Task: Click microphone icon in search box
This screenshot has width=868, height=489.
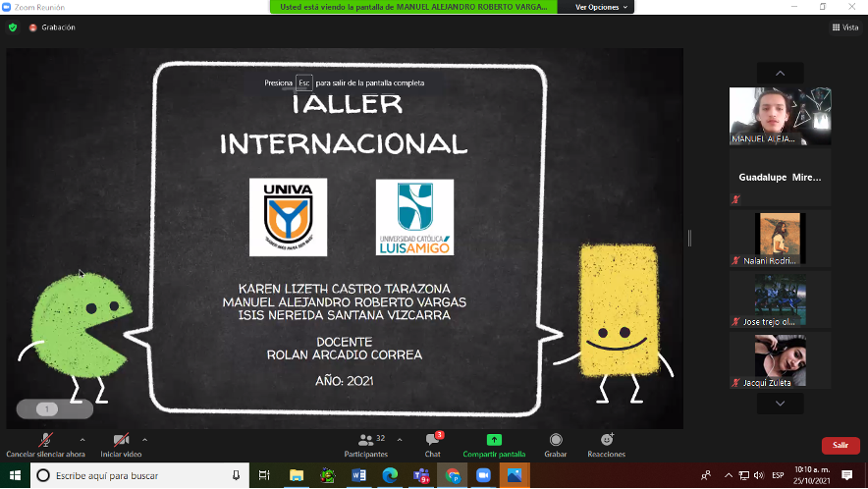Action: coord(236,475)
